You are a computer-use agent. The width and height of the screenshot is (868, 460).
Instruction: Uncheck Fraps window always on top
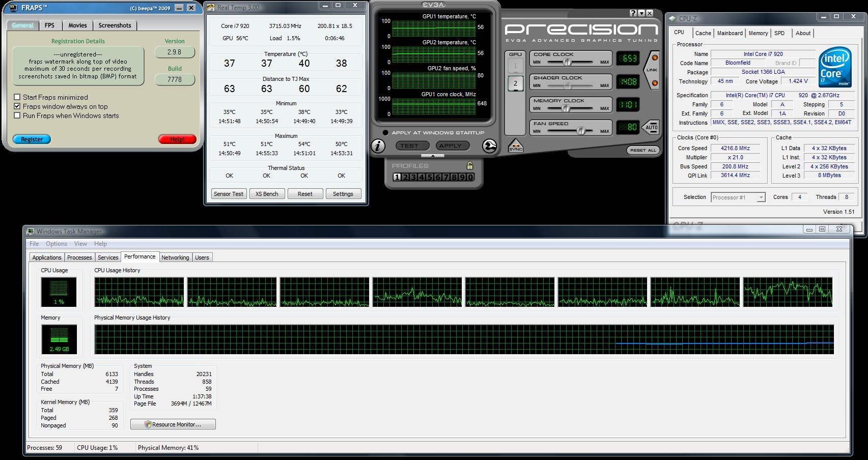coord(17,106)
